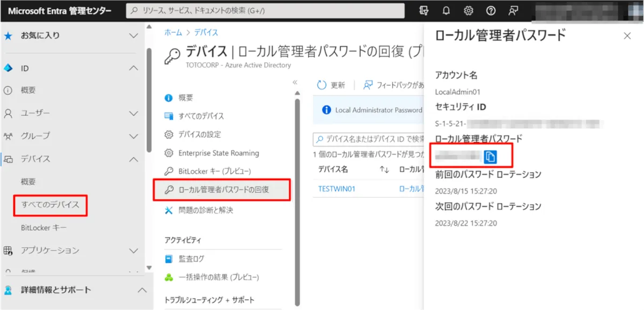Click the フィードバック toolbar button
The height and width of the screenshot is (310, 644).
(x=393, y=85)
